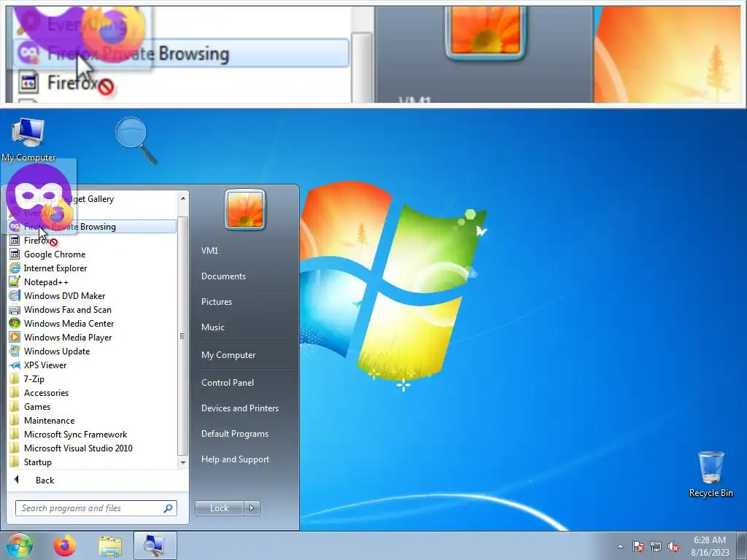Click the Internet Explorer icon
The width and height of the screenshot is (747, 560).
pos(15,268)
